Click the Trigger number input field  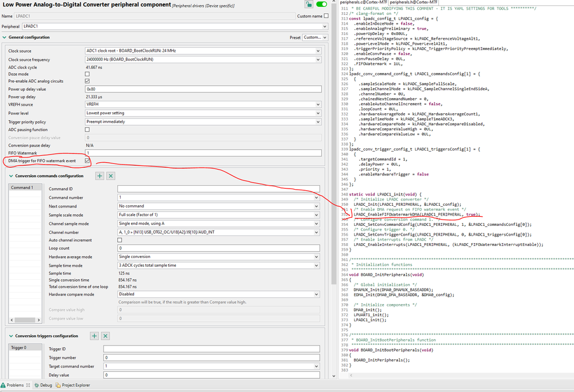pyautogui.click(x=211, y=358)
